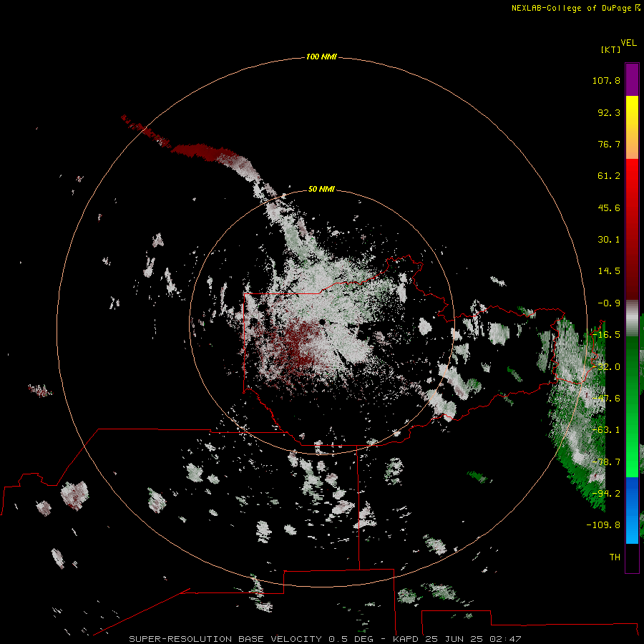
Task: Click the 30.1 velocity scale value
Action: [x=609, y=240]
